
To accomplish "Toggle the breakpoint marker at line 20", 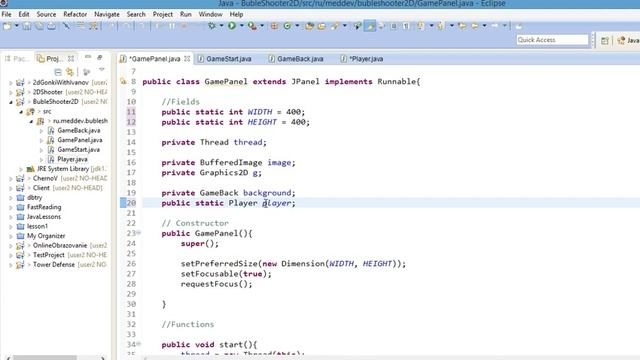I will [123, 203].
